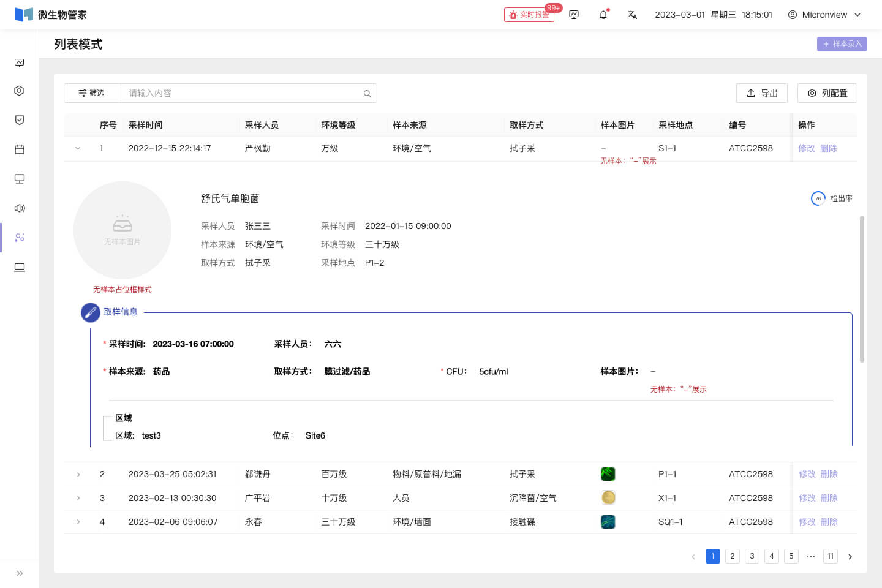The height and width of the screenshot is (588, 882).
Task: Go to page 11
Action: [x=831, y=556]
